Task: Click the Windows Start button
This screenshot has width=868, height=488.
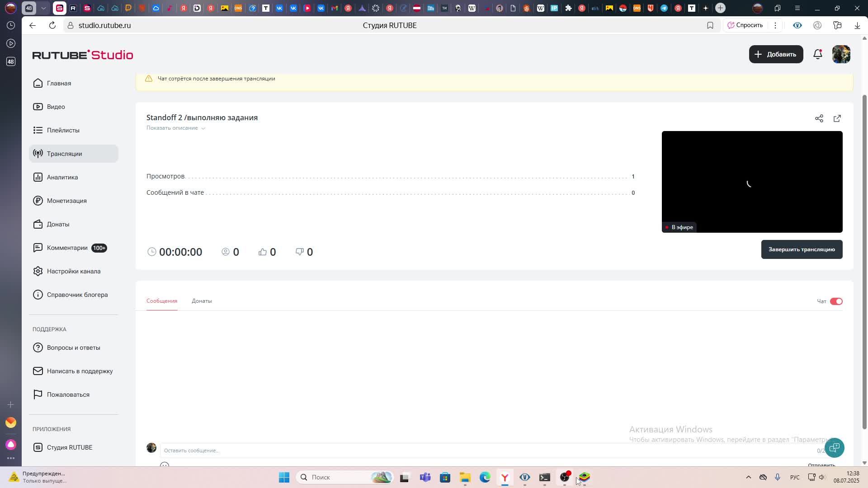Action: click(x=284, y=477)
